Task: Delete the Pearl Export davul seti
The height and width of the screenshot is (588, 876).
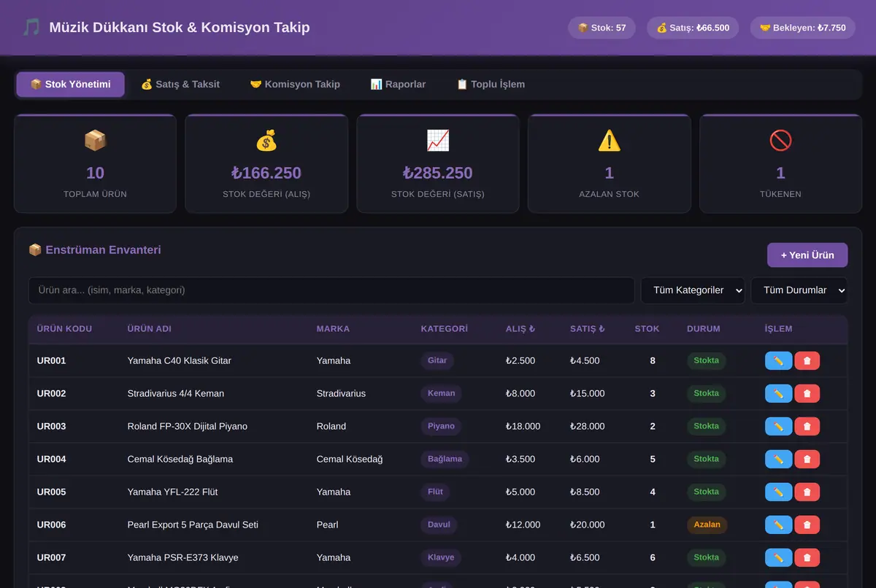Action: coord(807,525)
